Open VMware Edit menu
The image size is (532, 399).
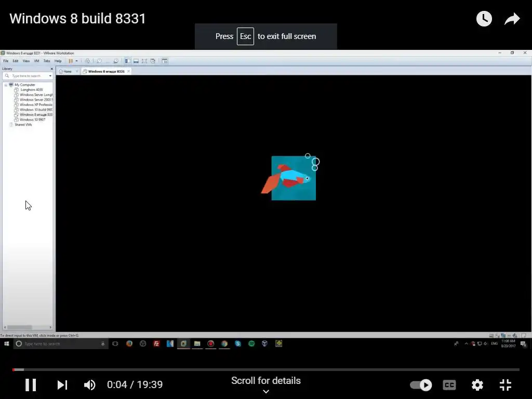click(16, 61)
